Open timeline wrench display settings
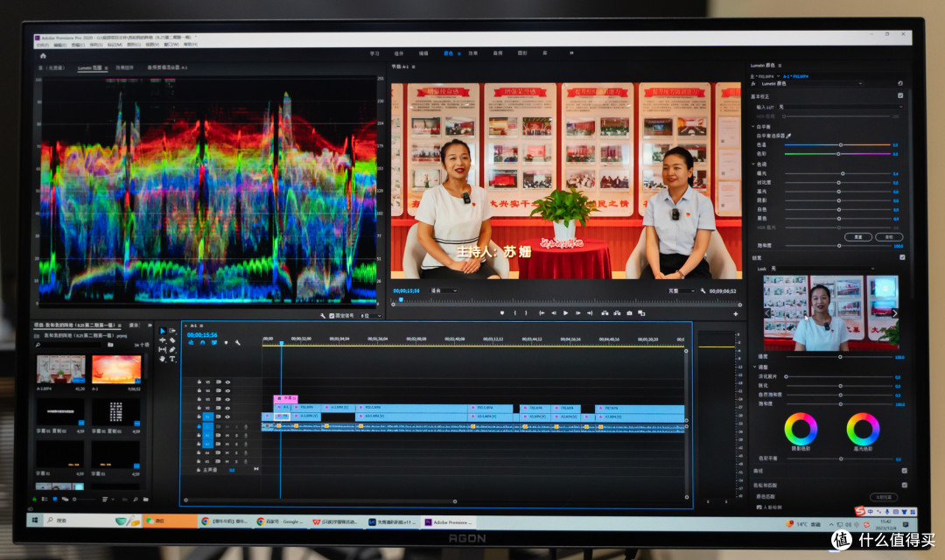The image size is (945, 560). (237, 342)
